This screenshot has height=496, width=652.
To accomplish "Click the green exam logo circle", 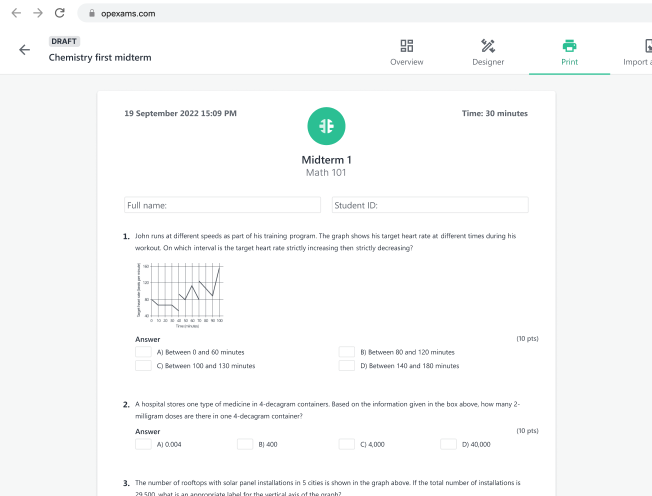I will (x=326, y=125).
